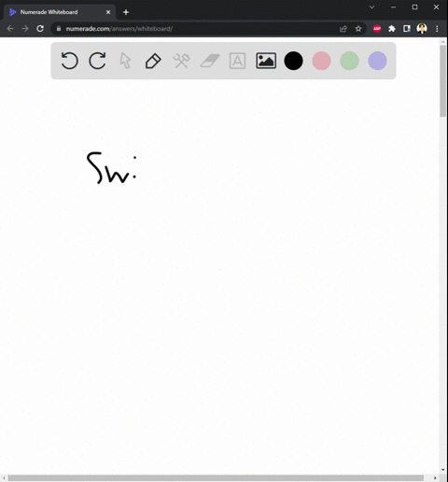
Task: Choose the purple pen color
Action: pos(377,61)
